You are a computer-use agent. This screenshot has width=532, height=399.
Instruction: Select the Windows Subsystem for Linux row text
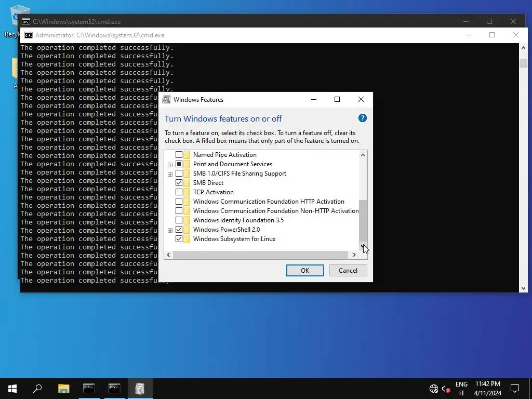pyautogui.click(x=234, y=239)
